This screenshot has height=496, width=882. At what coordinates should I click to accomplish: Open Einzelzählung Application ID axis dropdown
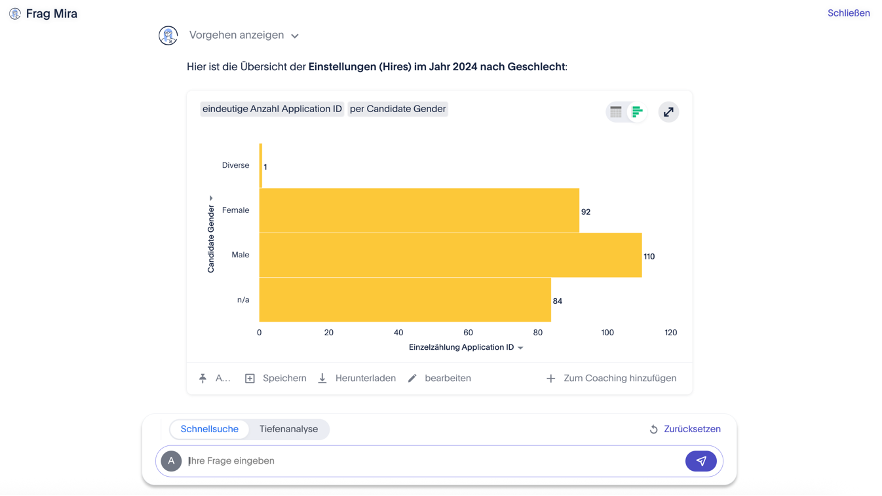click(520, 348)
